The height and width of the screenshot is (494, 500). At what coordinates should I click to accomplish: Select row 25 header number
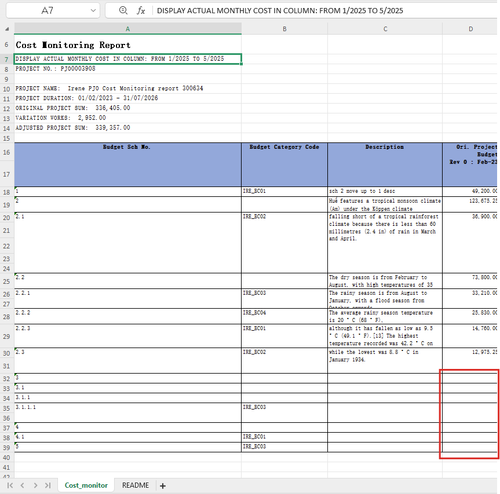pyautogui.click(x=7, y=281)
